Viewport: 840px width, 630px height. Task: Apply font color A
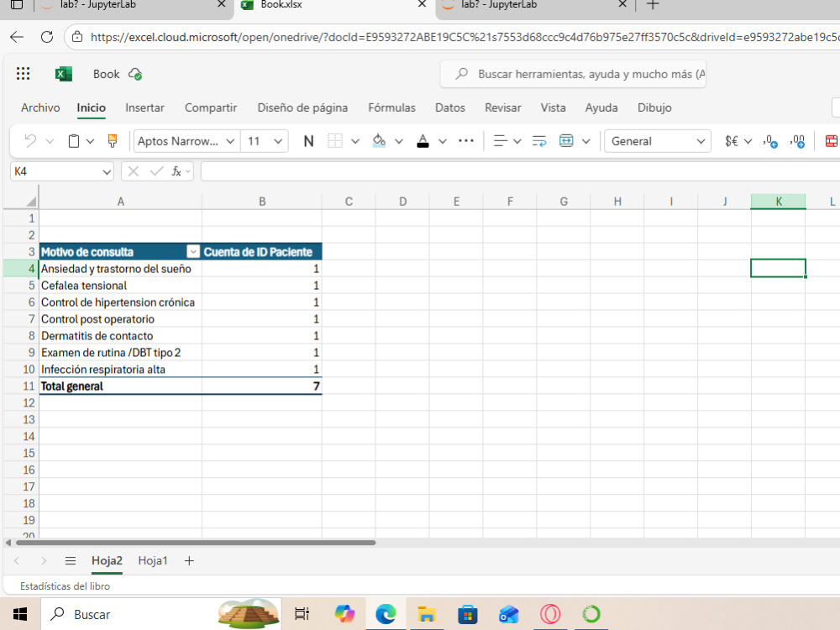click(423, 141)
